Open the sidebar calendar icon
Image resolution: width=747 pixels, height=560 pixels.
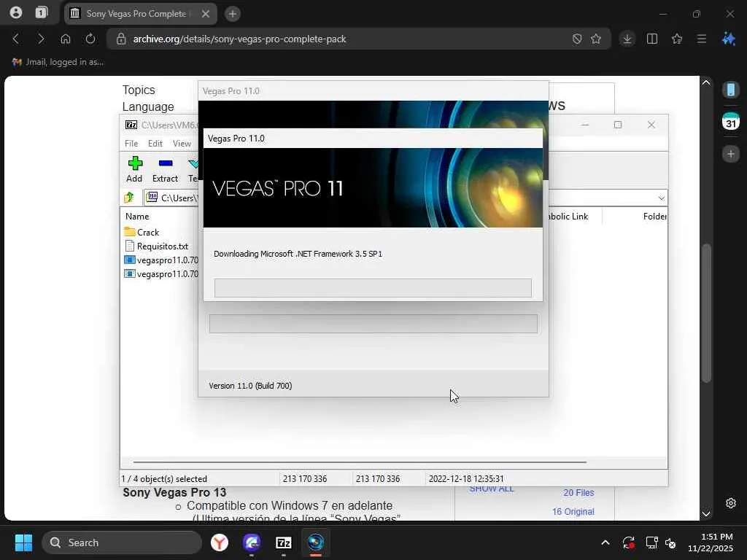click(x=731, y=122)
